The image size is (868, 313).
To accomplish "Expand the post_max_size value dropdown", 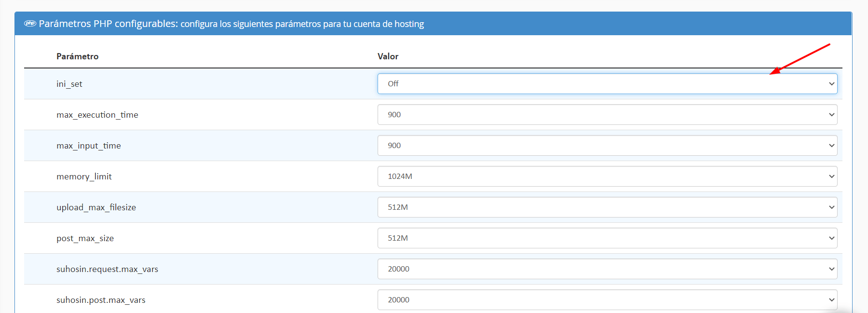I will click(607, 238).
